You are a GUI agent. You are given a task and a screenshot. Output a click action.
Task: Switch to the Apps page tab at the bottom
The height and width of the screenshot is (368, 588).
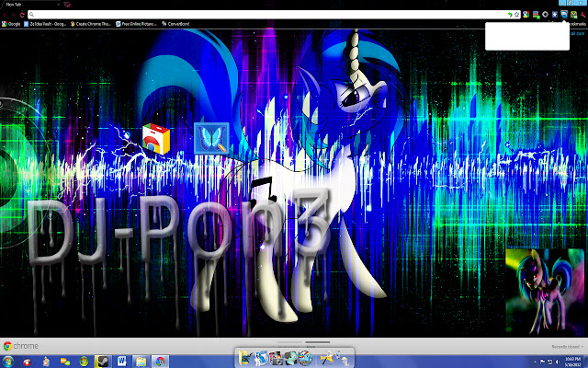coord(318,342)
